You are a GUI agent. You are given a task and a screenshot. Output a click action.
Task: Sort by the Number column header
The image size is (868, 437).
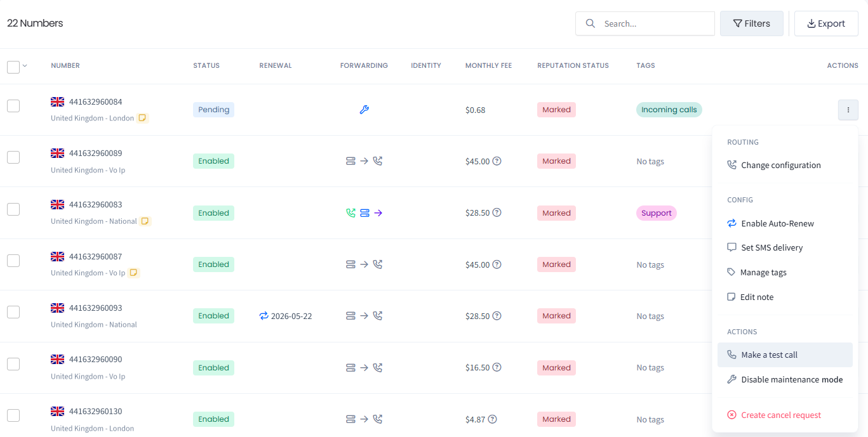[x=65, y=65]
